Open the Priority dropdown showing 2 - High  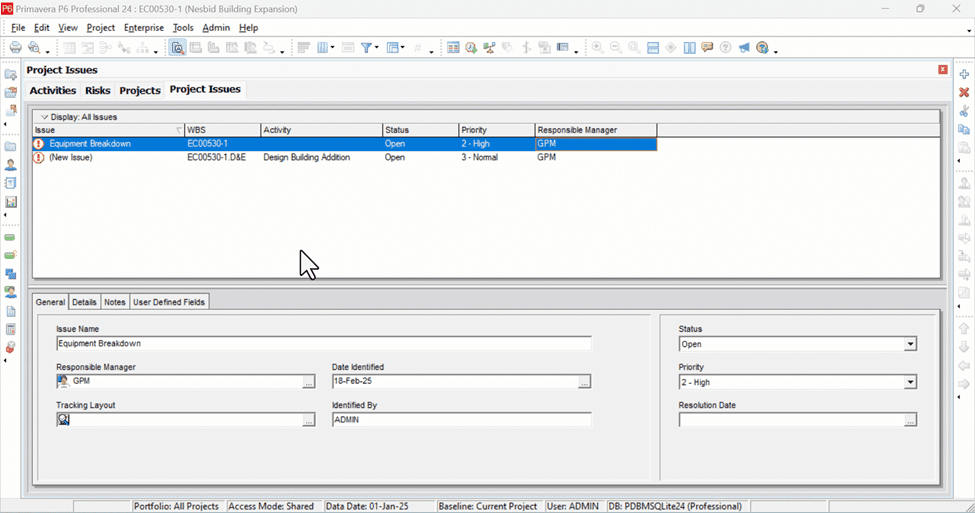click(798, 382)
